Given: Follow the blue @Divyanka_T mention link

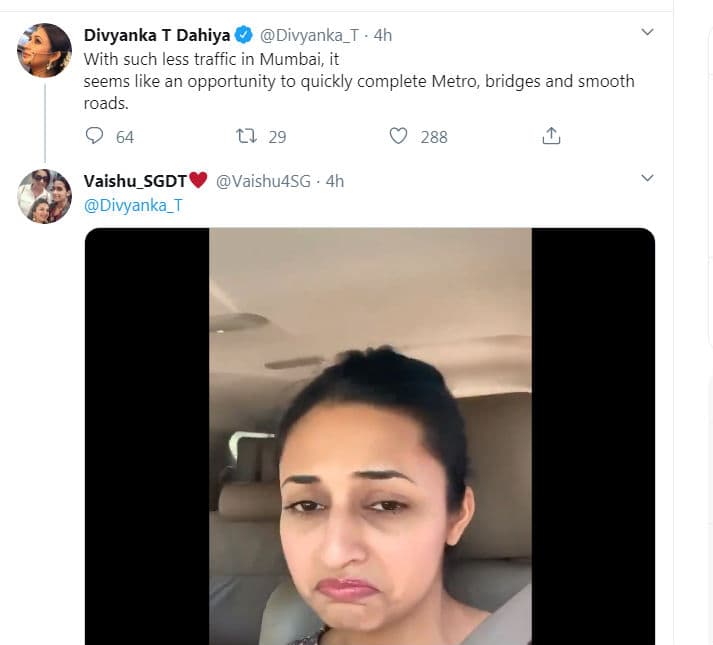Looking at the screenshot, I should click(x=133, y=205).
